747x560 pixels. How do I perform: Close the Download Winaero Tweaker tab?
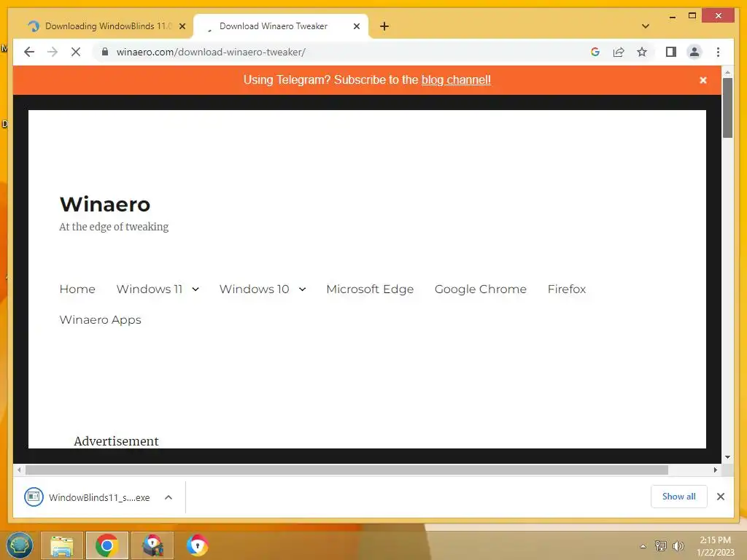click(x=356, y=26)
